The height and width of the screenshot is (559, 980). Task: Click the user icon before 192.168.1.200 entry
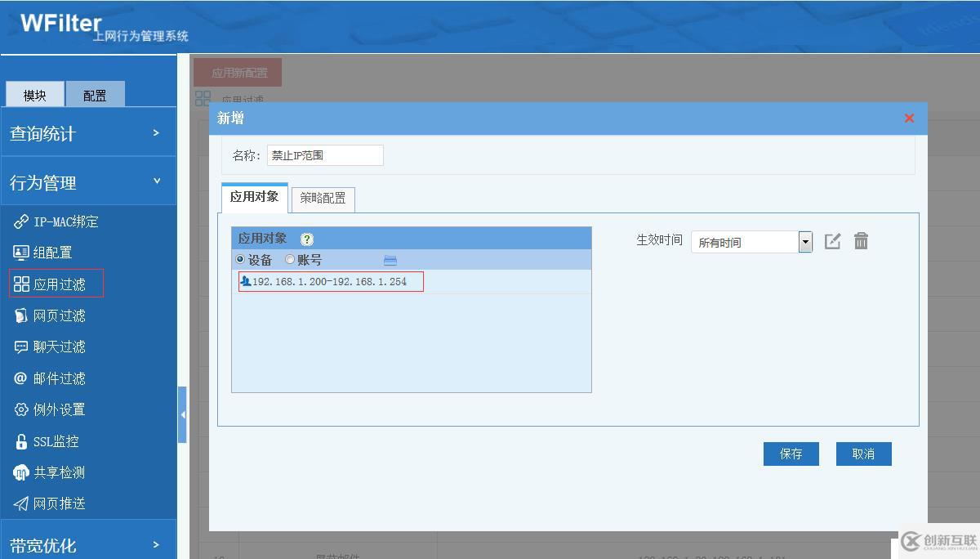246,281
